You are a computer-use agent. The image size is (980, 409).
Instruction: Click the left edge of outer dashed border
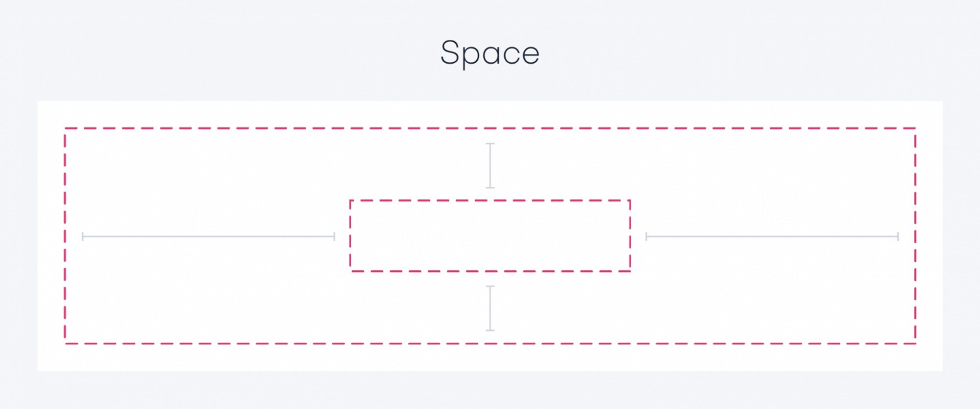coord(65,236)
